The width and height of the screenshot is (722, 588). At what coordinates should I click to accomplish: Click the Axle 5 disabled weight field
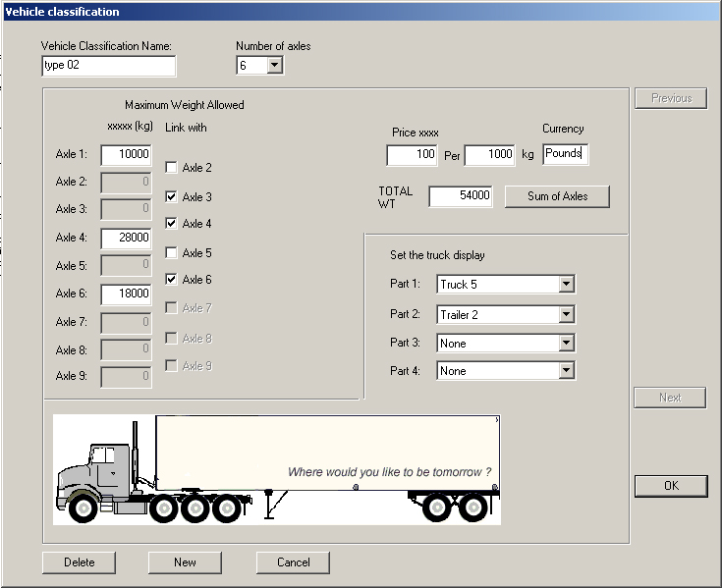(x=126, y=265)
